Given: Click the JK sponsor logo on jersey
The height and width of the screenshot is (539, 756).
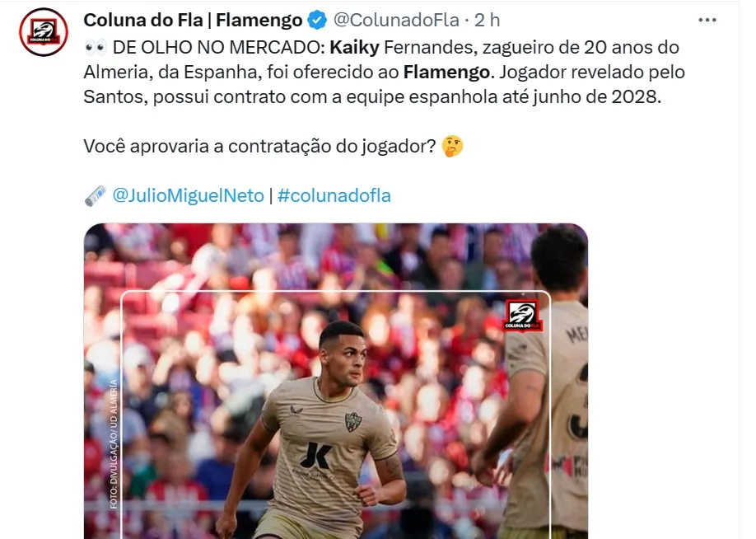Looking at the screenshot, I should tap(315, 456).
